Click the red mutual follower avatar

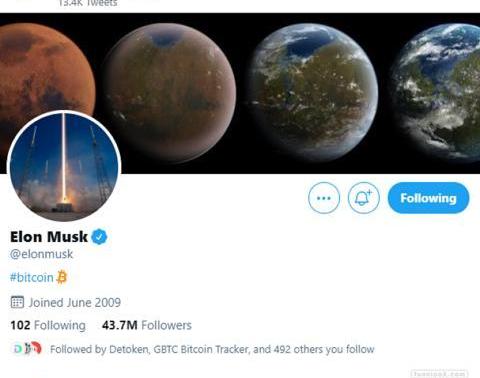click(36, 349)
